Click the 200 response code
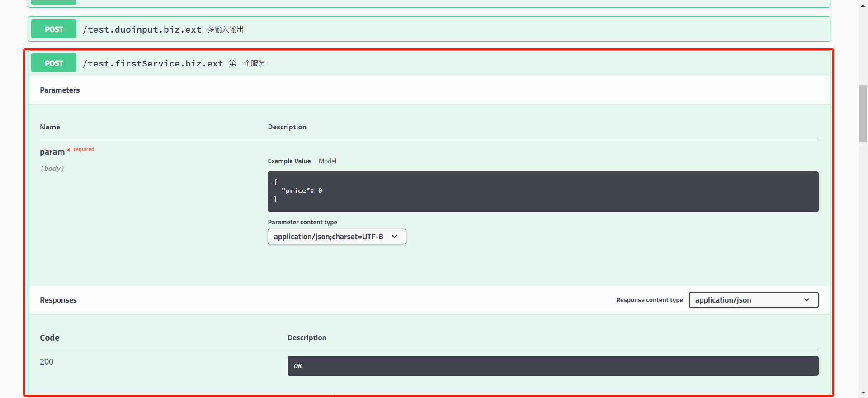Image resolution: width=868 pixels, height=398 pixels. [47, 362]
